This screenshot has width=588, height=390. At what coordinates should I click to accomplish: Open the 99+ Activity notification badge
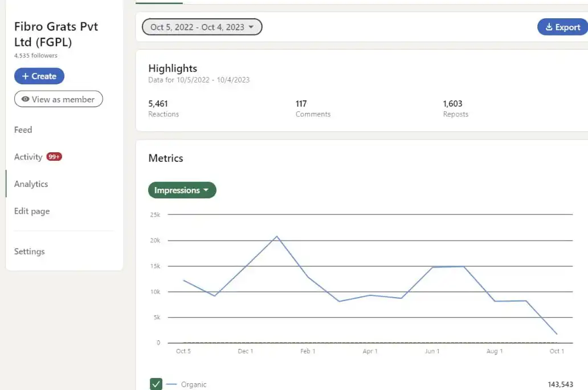click(54, 157)
